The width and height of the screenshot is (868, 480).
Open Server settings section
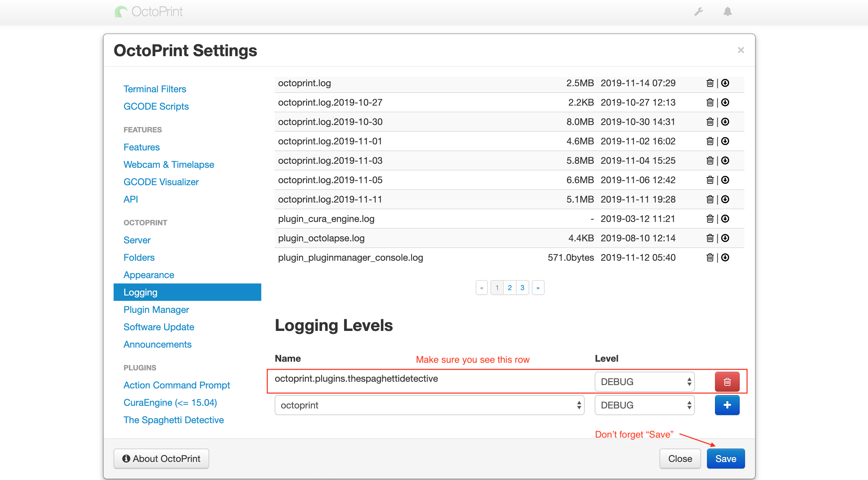tap(137, 240)
